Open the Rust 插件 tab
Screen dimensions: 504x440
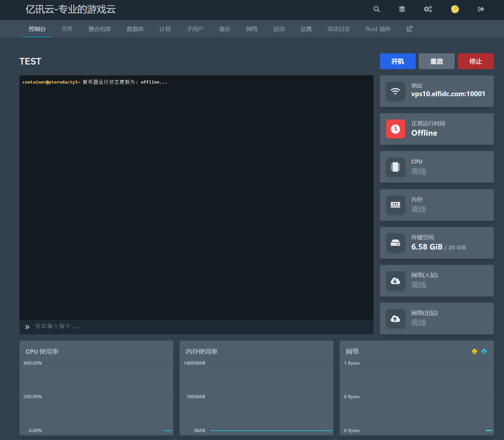tap(378, 29)
